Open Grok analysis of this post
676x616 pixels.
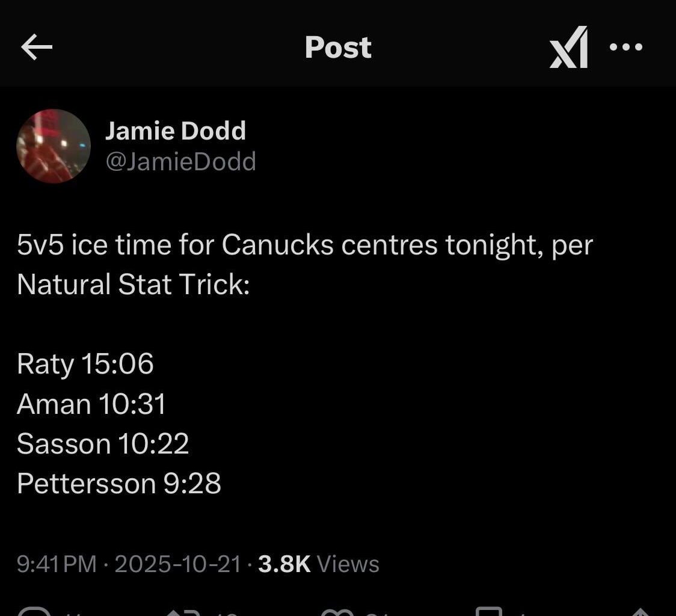coord(568,48)
